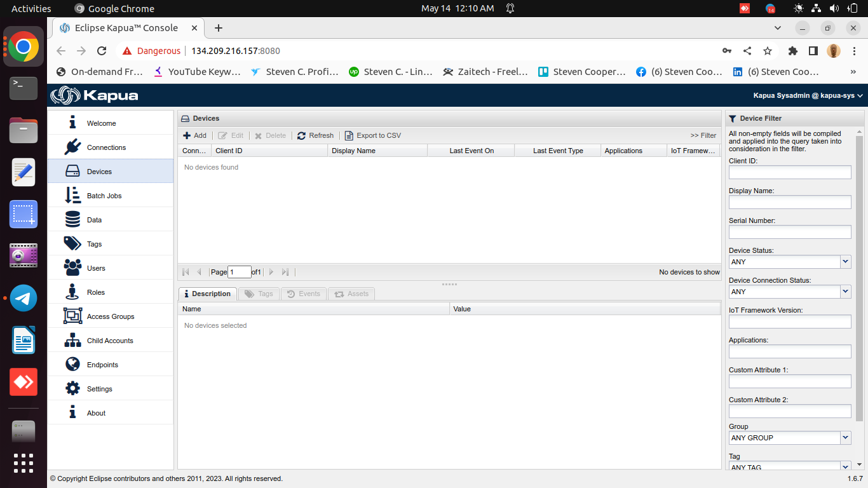
Task: Select the Description tab
Action: [x=207, y=294]
